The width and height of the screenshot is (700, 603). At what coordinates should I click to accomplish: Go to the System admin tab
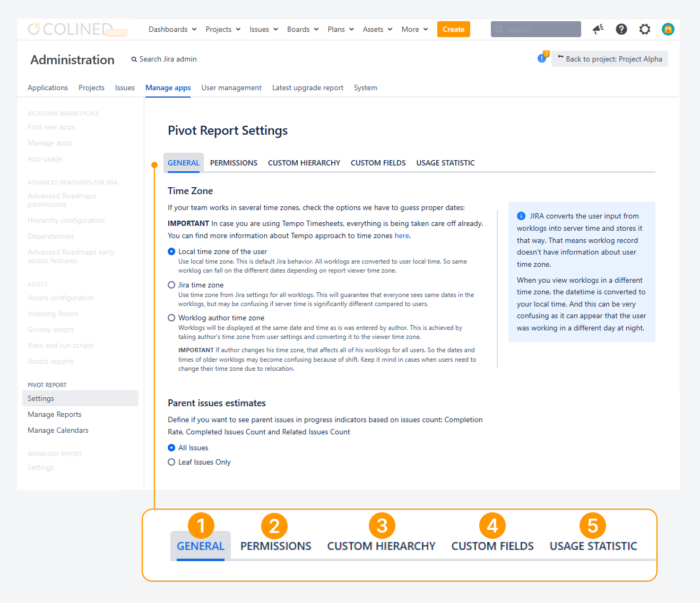click(x=366, y=88)
